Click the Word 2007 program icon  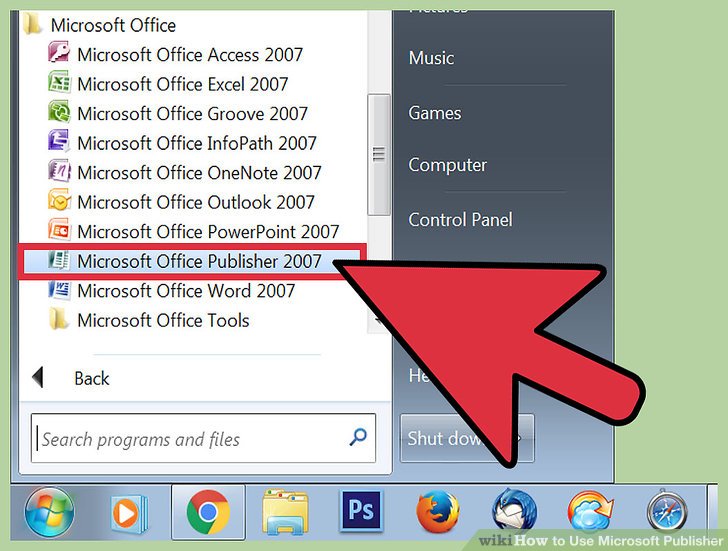coord(59,290)
